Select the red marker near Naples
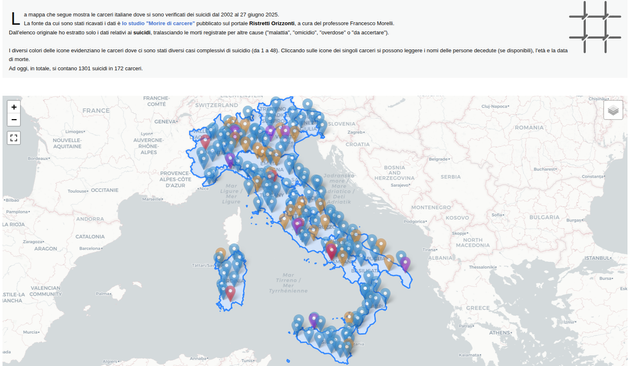 (x=331, y=251)
